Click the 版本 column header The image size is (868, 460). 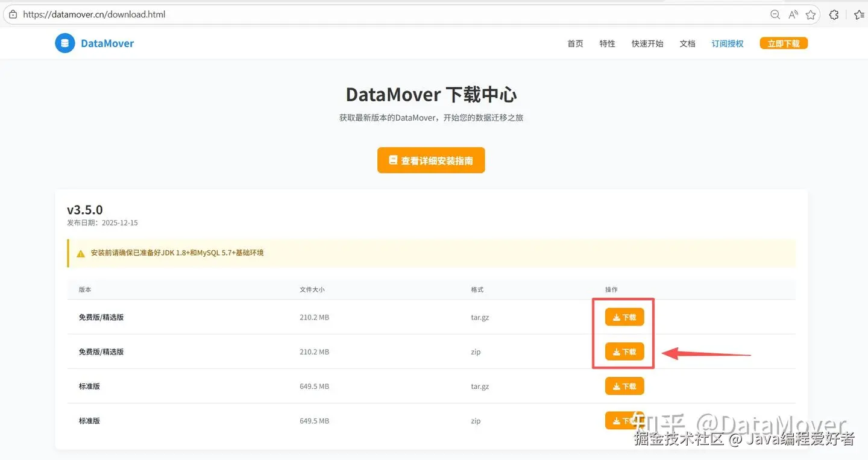85,290
